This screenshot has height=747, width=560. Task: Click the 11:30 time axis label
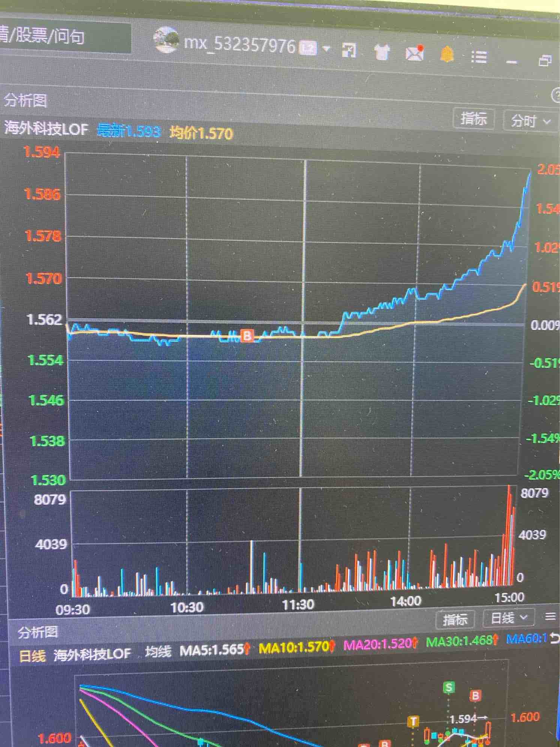pos(298,604)
